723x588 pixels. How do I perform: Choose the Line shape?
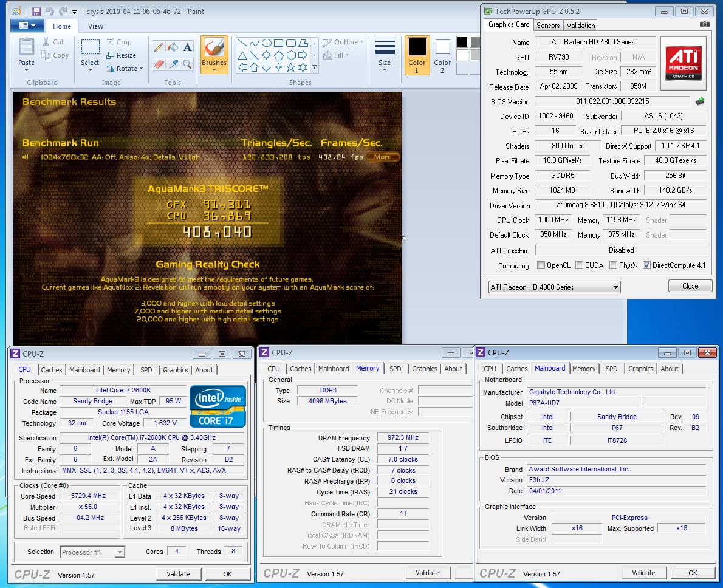[x=242, y=43]
